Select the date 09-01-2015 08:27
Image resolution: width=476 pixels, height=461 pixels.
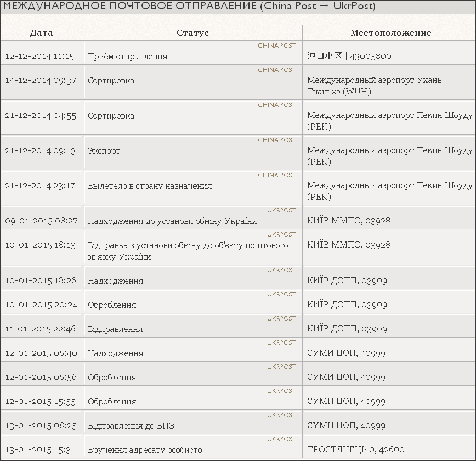coord(41,221)
